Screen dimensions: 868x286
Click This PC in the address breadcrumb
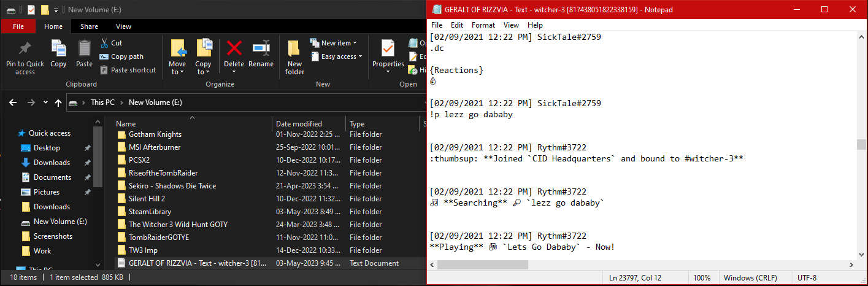coord(102,102)
